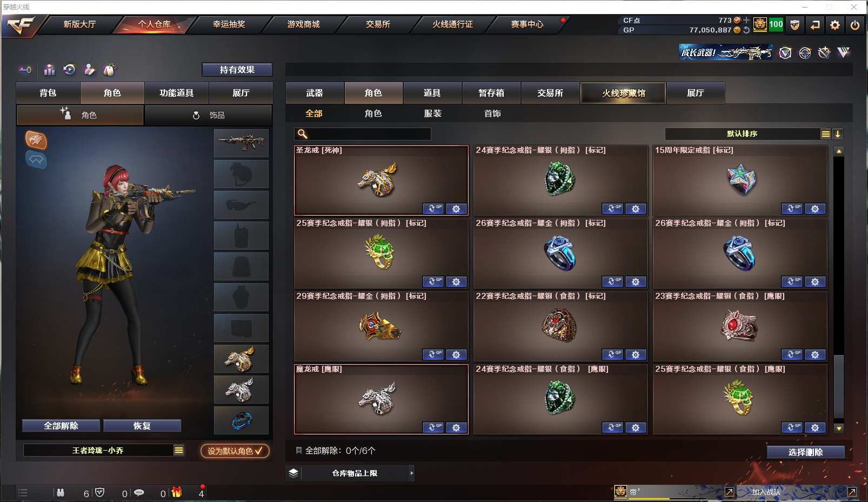The image size is (868, 502).
Task: Click gear icon on 圣龙戒 [死神] item
Action: click(456, 209)
